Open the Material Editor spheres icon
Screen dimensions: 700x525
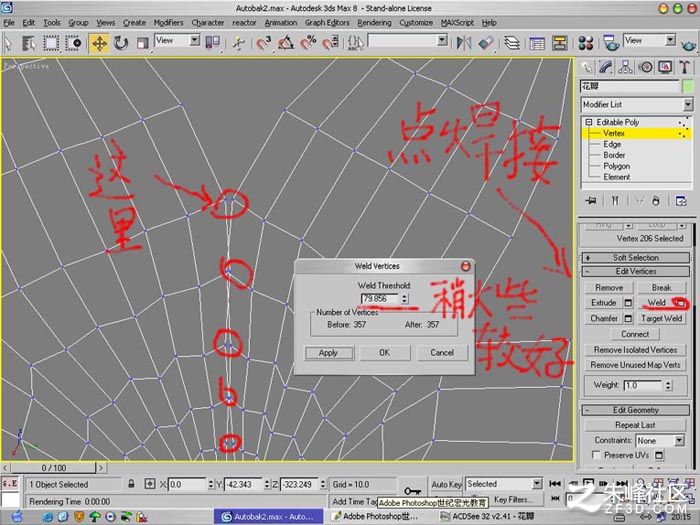coord(585,43)
